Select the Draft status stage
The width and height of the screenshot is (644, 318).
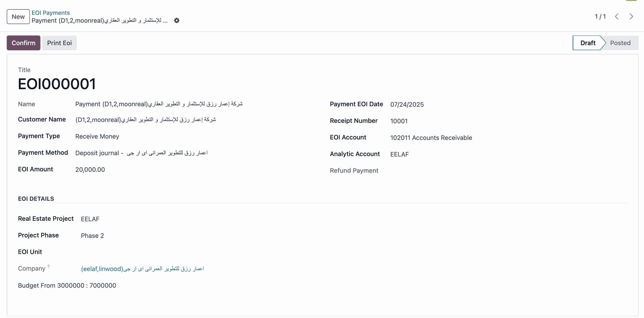click(588, 43)
